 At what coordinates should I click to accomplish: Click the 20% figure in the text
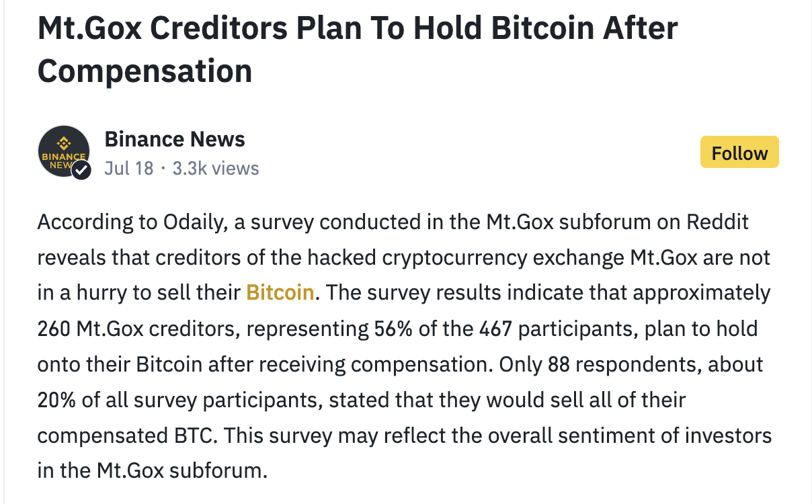click(56, 400)
